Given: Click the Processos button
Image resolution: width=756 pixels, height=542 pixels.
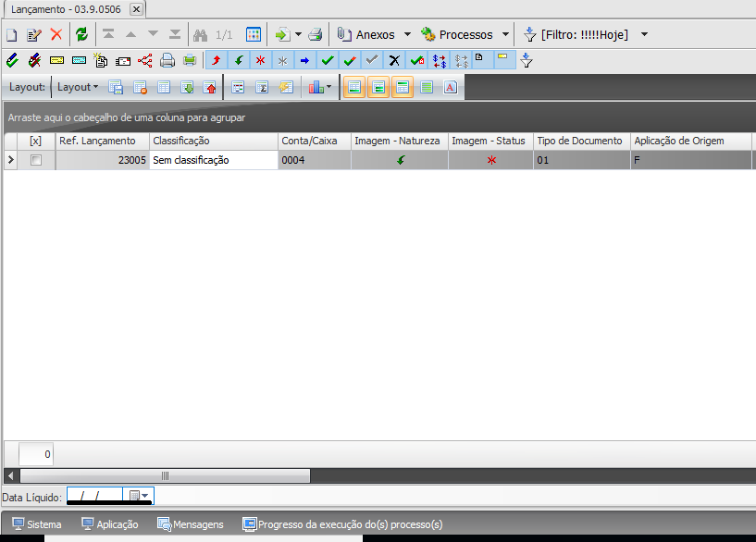Looking at the screenshot, I should coord(457,35).
